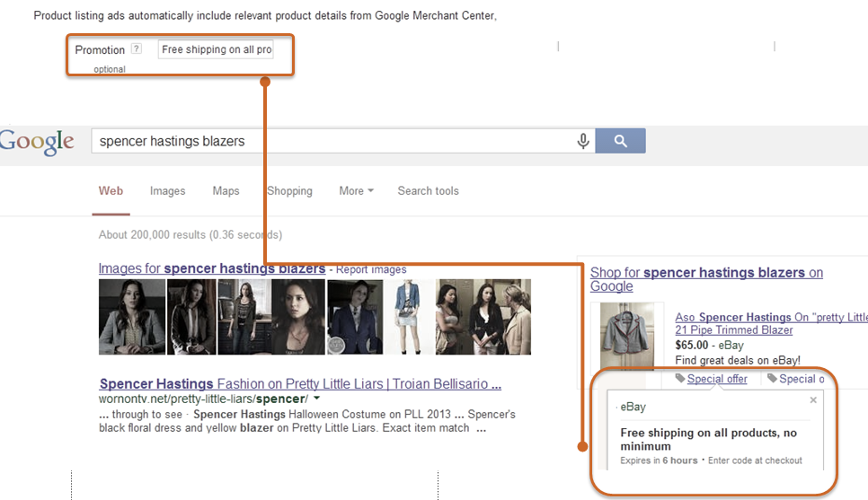Viewport: 868px width, 500px height.
Task: Open sixth thumbnail of blue jacket and skirt
Action: [409, 317]
